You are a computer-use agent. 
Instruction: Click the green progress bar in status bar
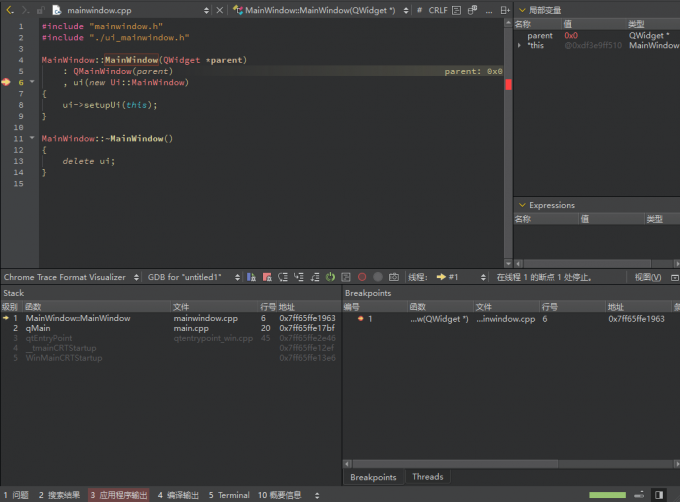point(608,494)
